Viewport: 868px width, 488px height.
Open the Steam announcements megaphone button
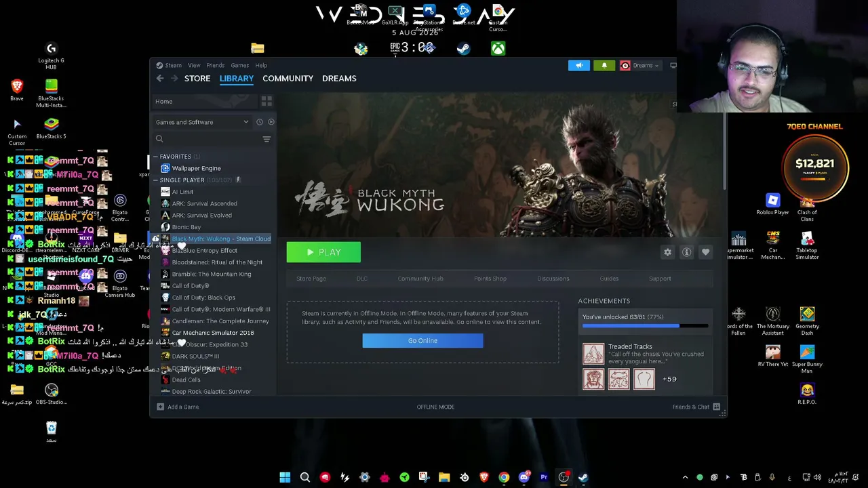(x=579, y=65)
